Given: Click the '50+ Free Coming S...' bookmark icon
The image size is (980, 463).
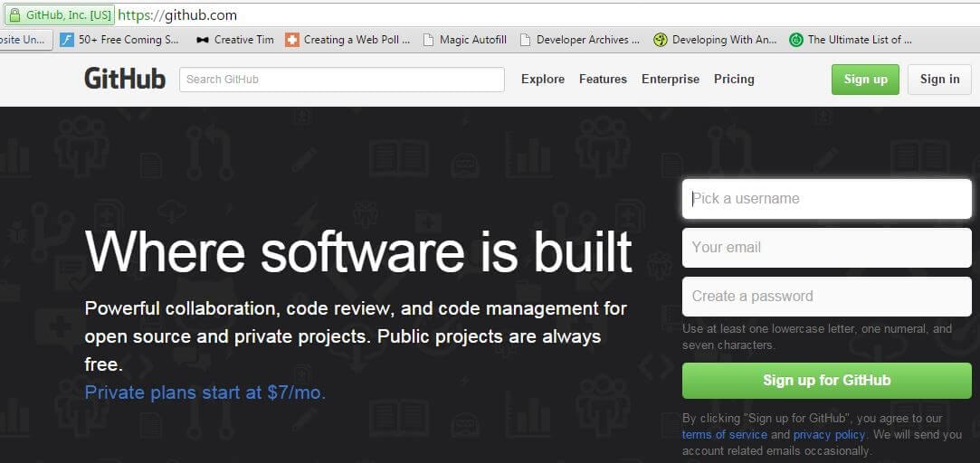Looking at the screenshot, I should [67, 40].
